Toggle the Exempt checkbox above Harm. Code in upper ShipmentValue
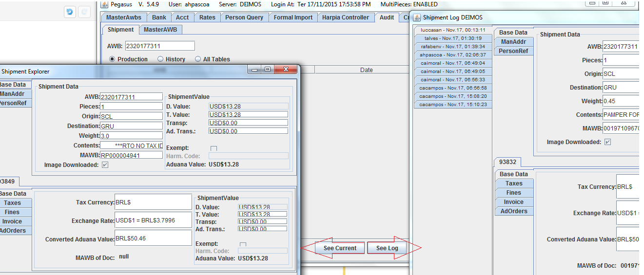 pos(214,148)
